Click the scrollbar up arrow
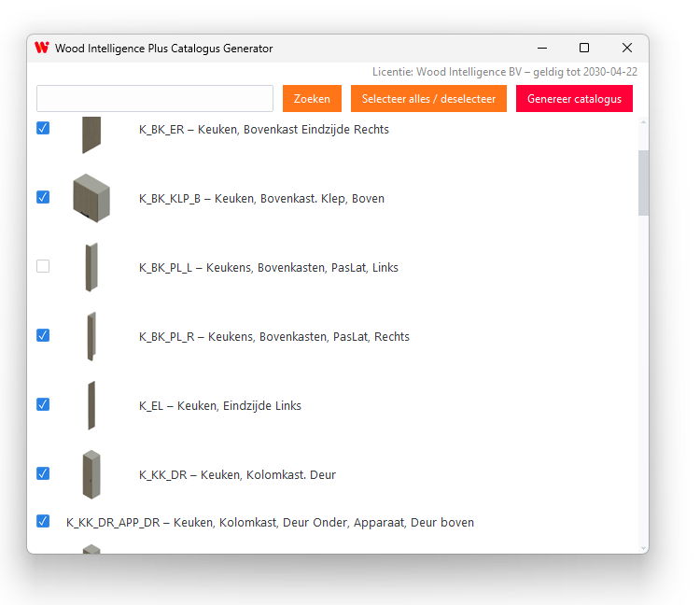The image size is (700, 605). pos(643,122)
